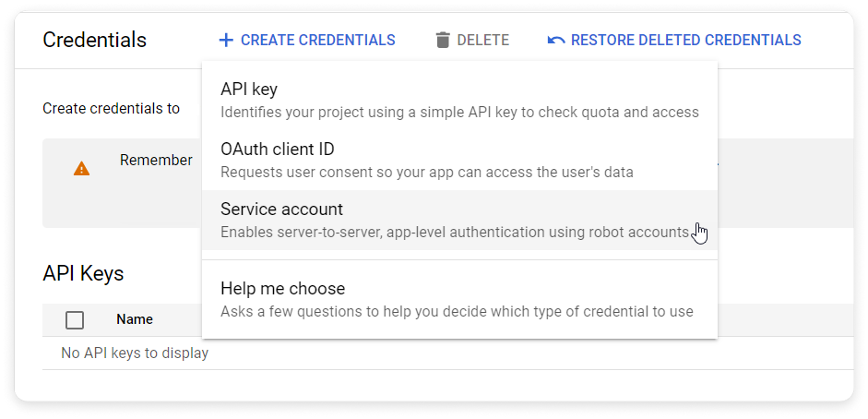Click the API Keys section heading
The height and width of the screenshot is (419, 868).
coord(83,273)
